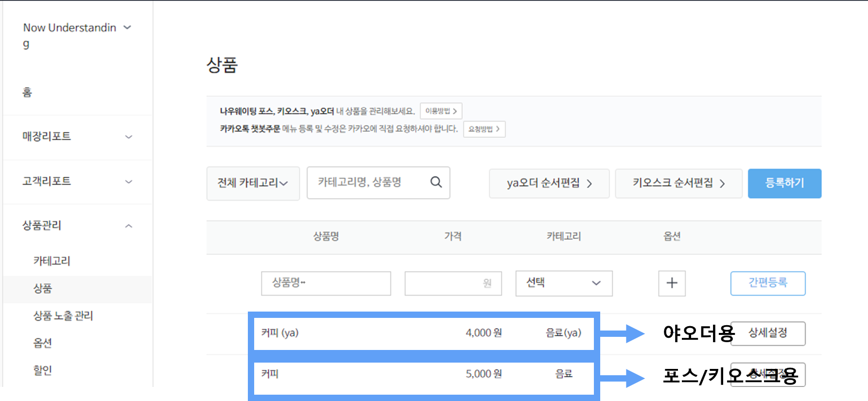Viewport: 868px width, 401px height.
Task: Open 카테고리 submenu item
Action: (x=52, y=261)
